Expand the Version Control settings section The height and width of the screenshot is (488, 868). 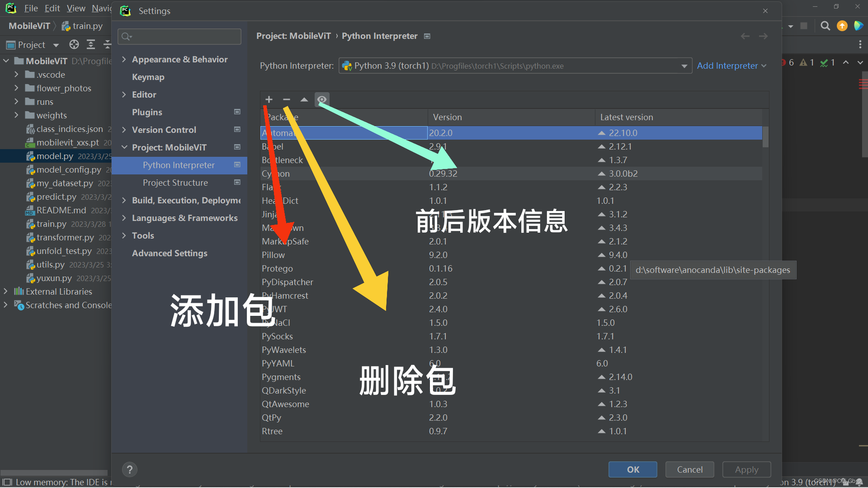[x=124, y=130]
